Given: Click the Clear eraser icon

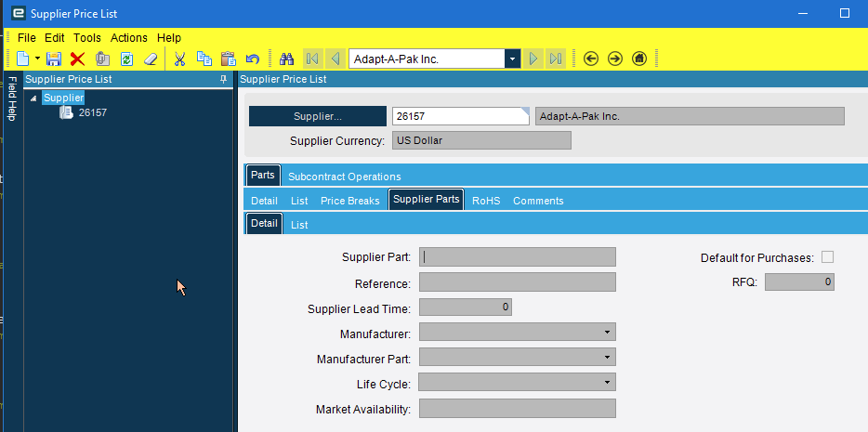Looking at the screenshot, I should pos(151,59).
